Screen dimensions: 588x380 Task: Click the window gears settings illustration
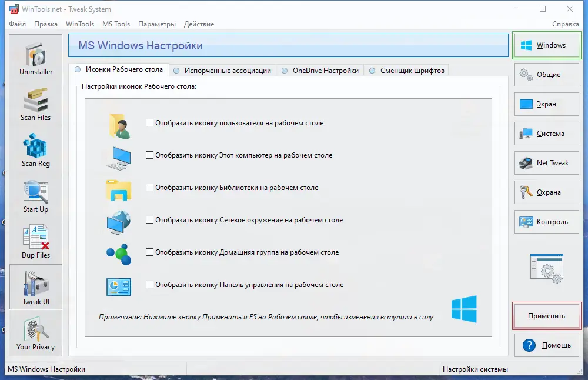click(547, 268)
